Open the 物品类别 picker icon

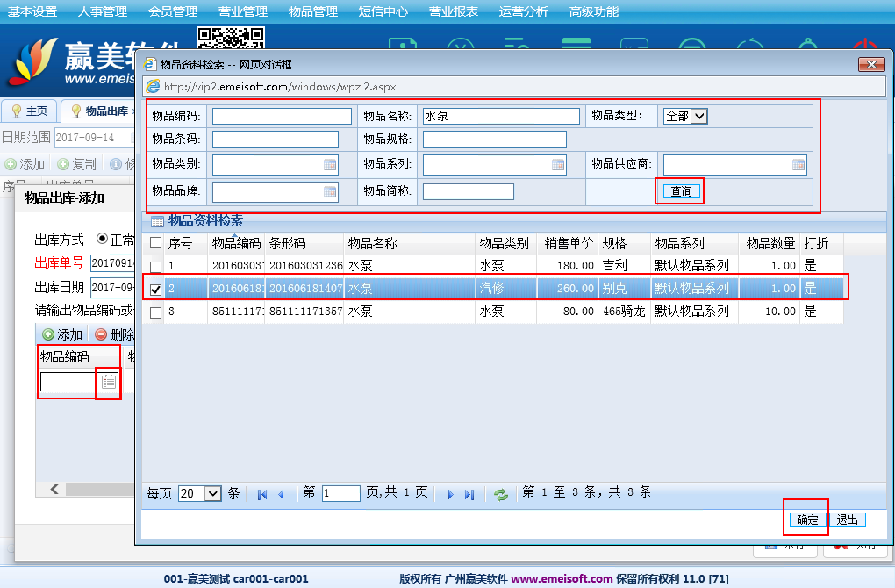pos(330,165)
